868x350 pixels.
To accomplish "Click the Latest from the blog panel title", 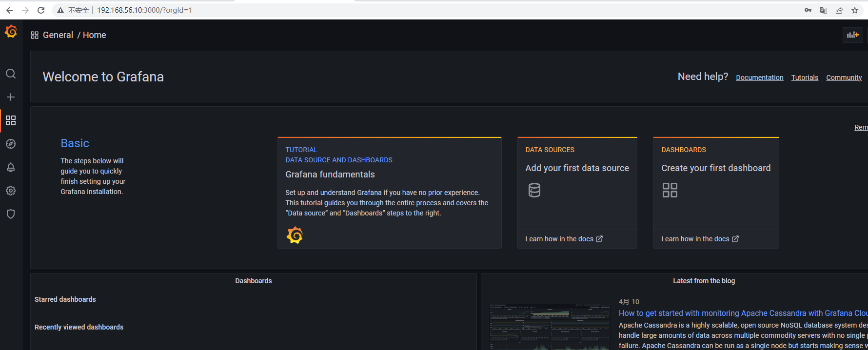I will pos(704,281).
